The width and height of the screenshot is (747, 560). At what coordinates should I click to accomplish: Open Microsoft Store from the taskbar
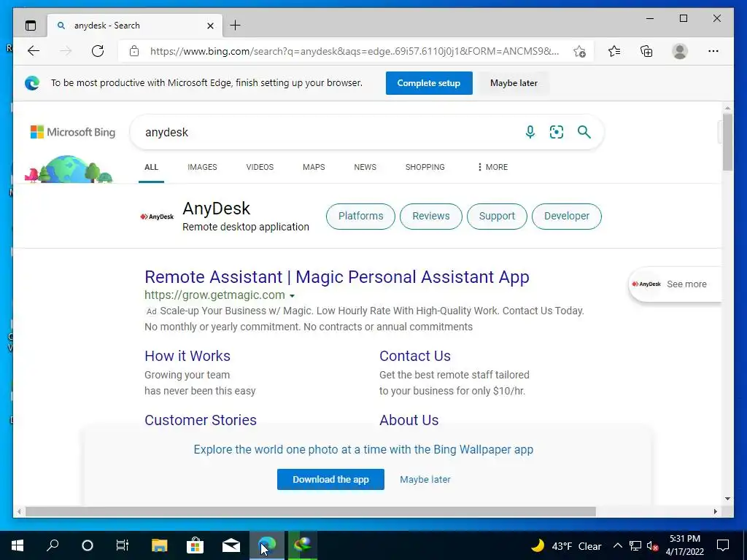pyautogui.click(x=195, y=545)
